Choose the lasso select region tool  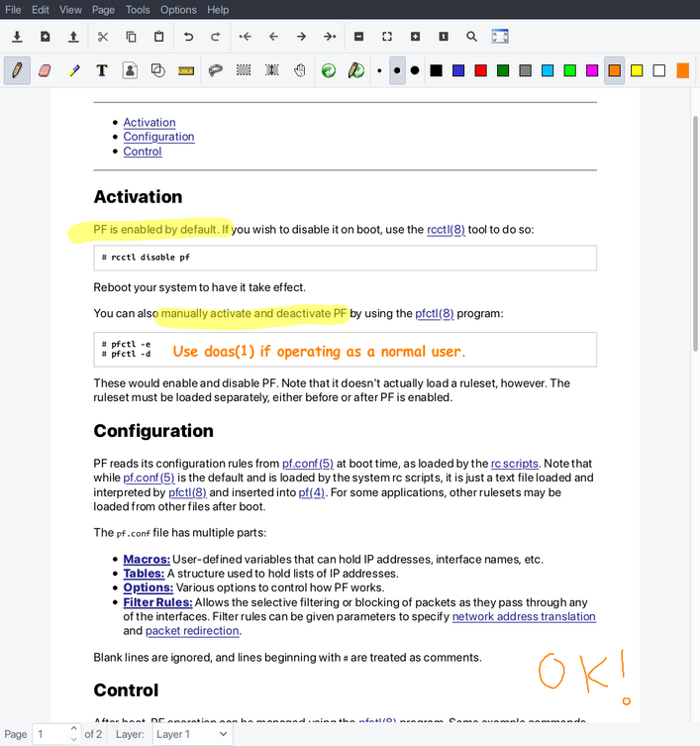tap(216, 70)
